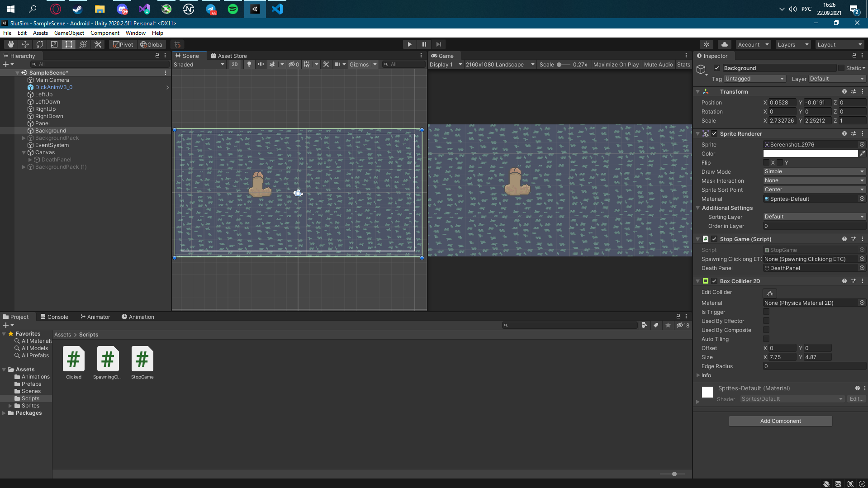Screen dimensions: 868x488
Task: Select the Rotate tool
Action: (40, 44)
